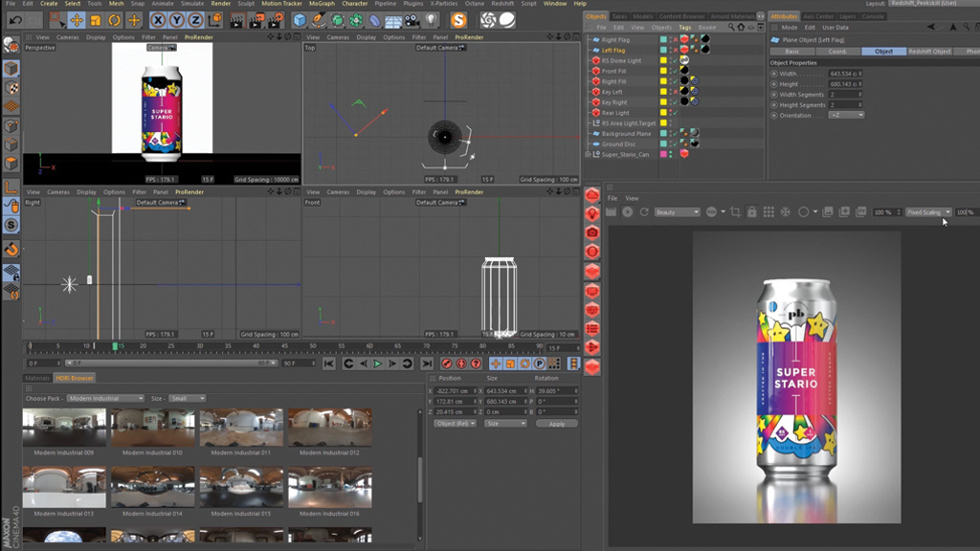Click the Position X field

[x=456, y=391]
